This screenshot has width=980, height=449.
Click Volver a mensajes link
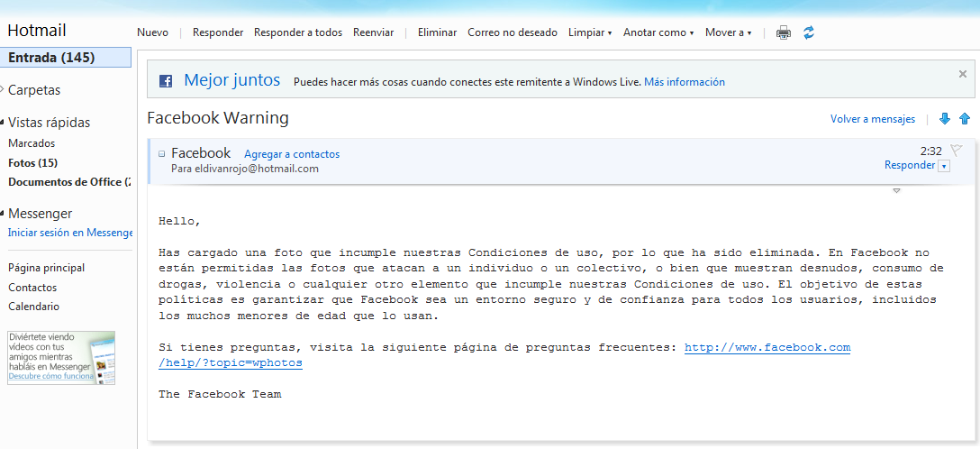point(873,119)
